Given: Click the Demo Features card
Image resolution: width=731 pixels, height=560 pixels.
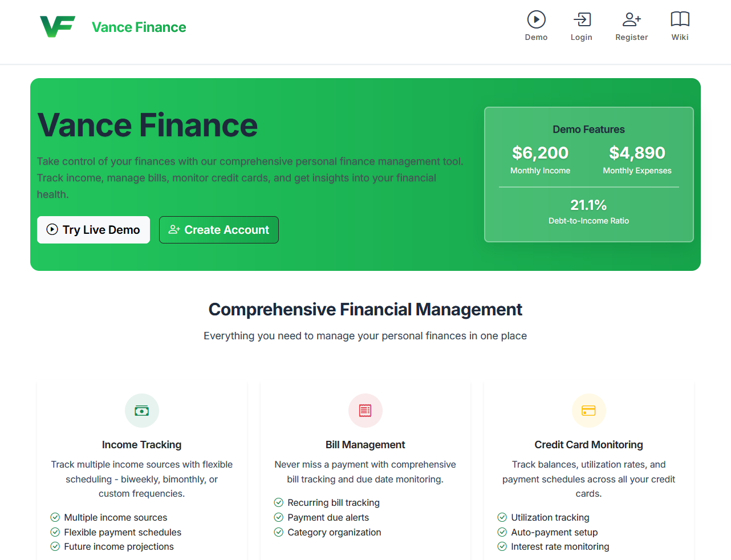Looking at the screenshot, I should (588, 175).
